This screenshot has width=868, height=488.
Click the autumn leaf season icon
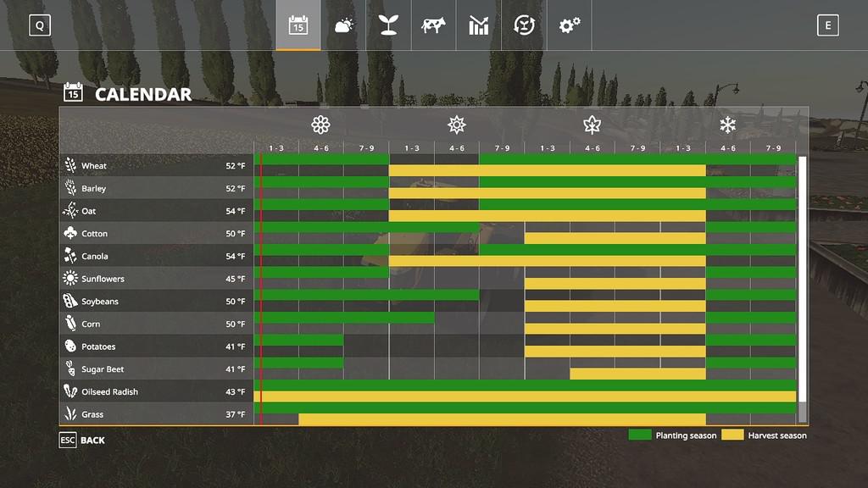592,125
